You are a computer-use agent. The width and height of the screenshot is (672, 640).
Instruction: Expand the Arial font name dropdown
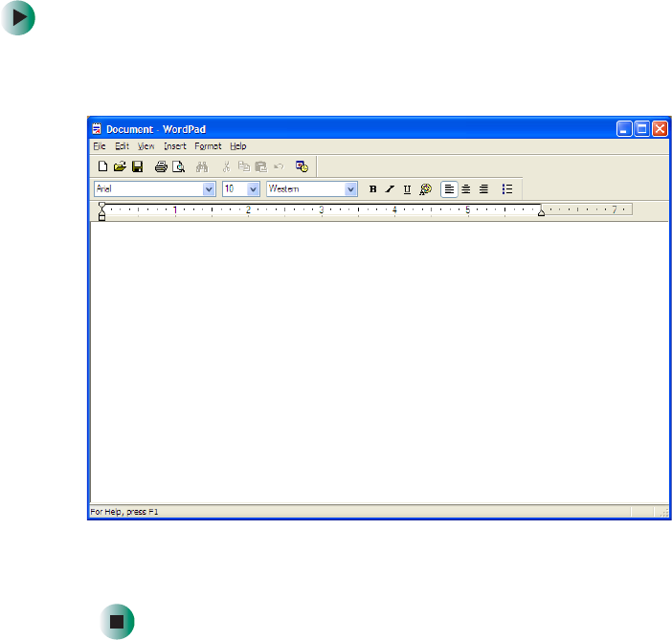[x=209, y=188]
